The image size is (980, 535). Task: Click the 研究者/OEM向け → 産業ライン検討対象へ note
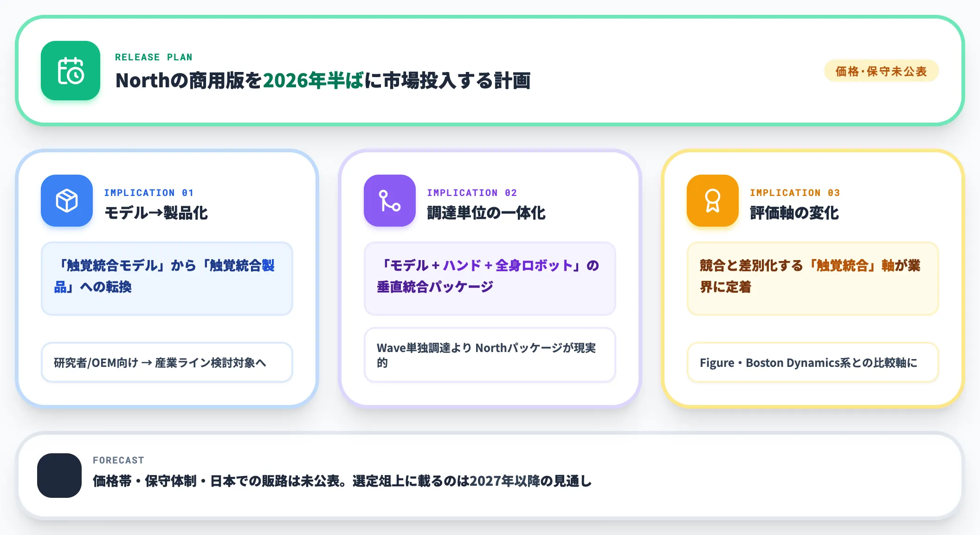167,362
